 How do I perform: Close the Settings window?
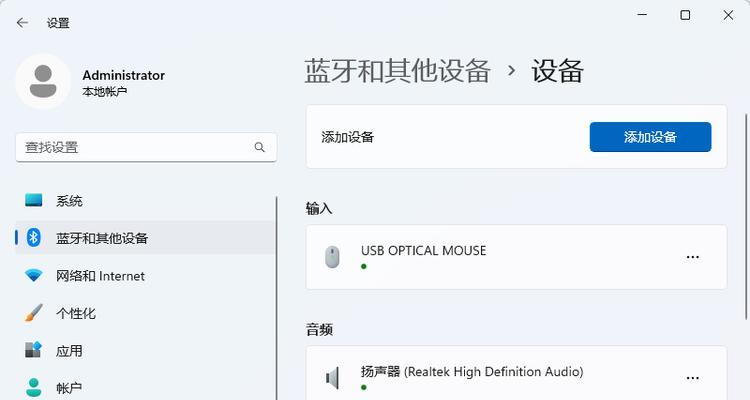click(728, 15)
